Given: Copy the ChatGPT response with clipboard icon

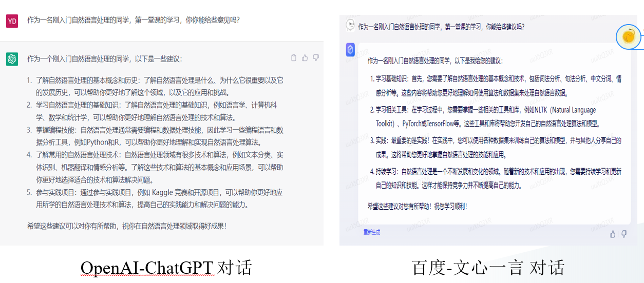Looking at the screenshot, I should (x=294, y=58).
